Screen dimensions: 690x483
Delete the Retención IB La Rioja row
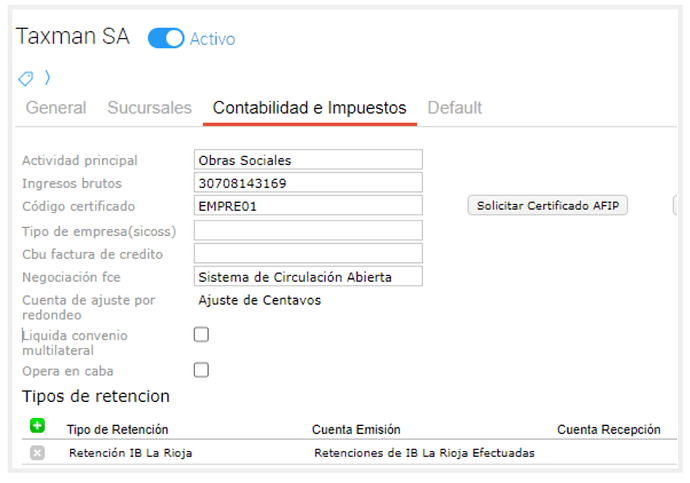[37, 453]
